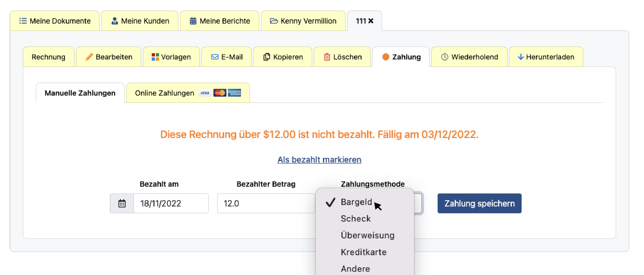The width and height of the screenshot is (644, 275).
Task: Click the list icon beside Meine Dokumente
Action: pos(23,21)
